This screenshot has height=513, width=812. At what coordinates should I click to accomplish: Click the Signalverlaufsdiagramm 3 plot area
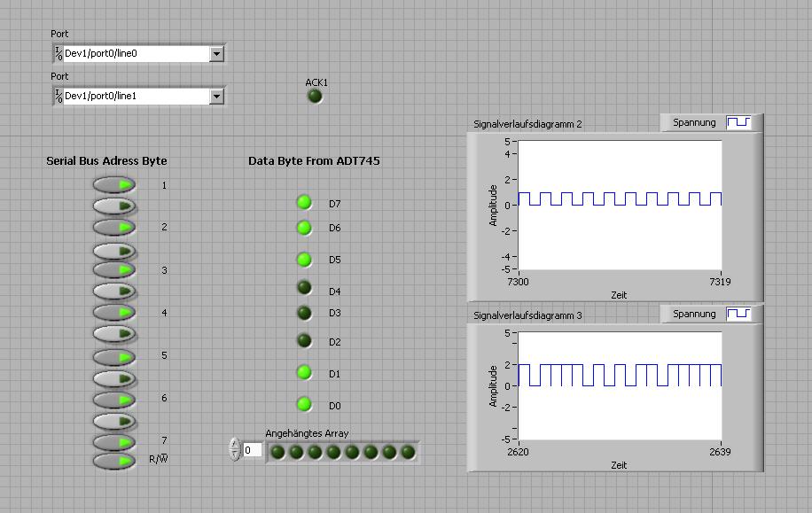click(x=620, y=385)
